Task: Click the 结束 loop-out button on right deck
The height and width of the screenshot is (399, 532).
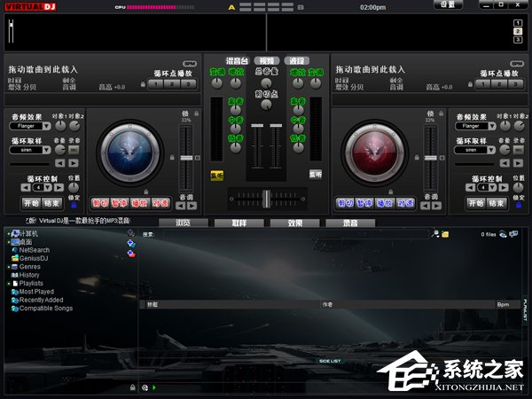Action: 497,203
